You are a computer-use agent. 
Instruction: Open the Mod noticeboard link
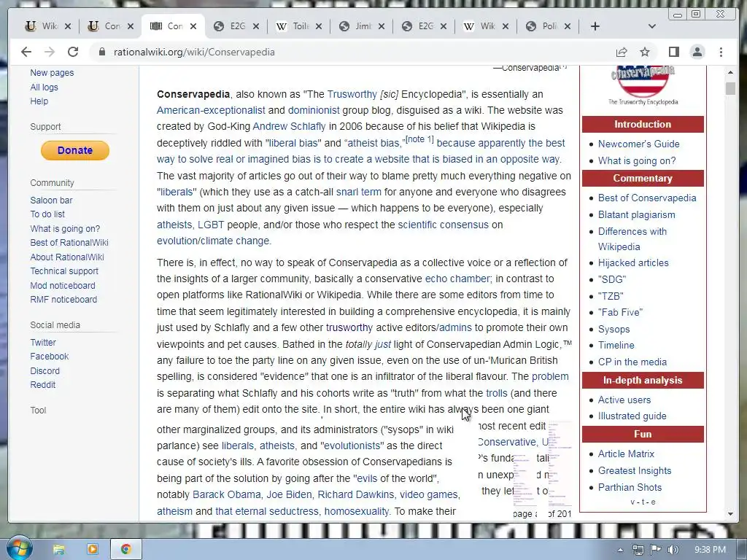click(63, 286)
